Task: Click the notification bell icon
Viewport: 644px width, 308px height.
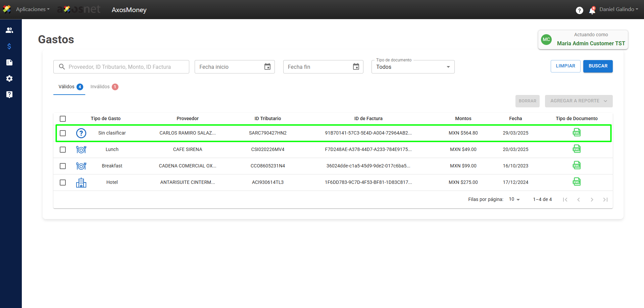Action: click(x=592, y=11)
